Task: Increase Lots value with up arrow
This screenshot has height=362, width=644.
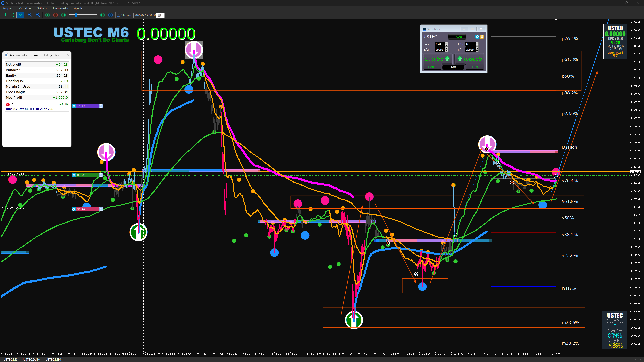Action: 447,43
